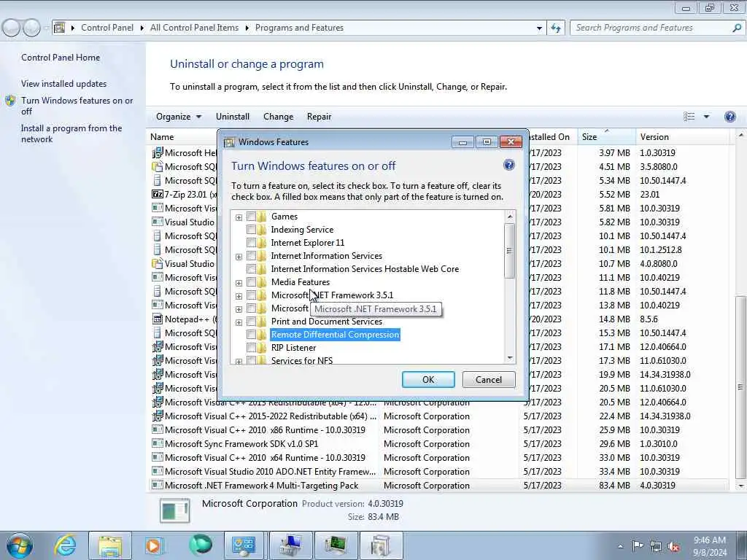Click the Notepad++ program icon
The height and width of the screenshot is (560, 747).
[158, 319]
